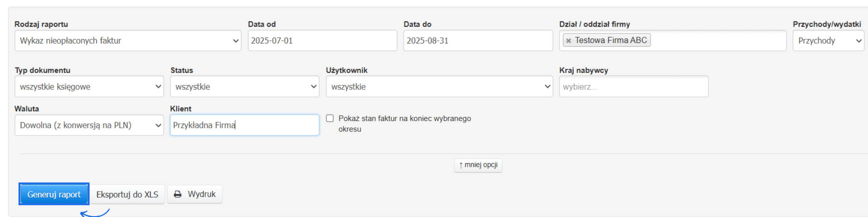Open the Rodzaj raportu dropdown

click(128, 41)
